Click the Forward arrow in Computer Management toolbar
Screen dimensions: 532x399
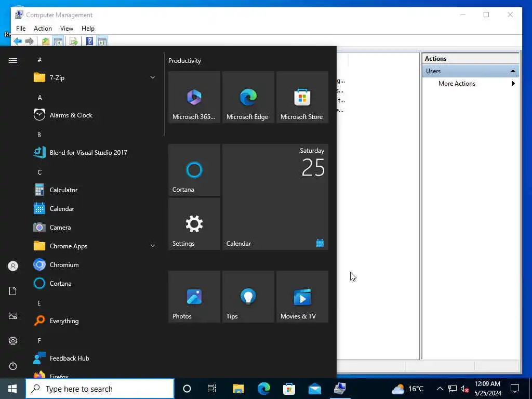click(30, 42)
